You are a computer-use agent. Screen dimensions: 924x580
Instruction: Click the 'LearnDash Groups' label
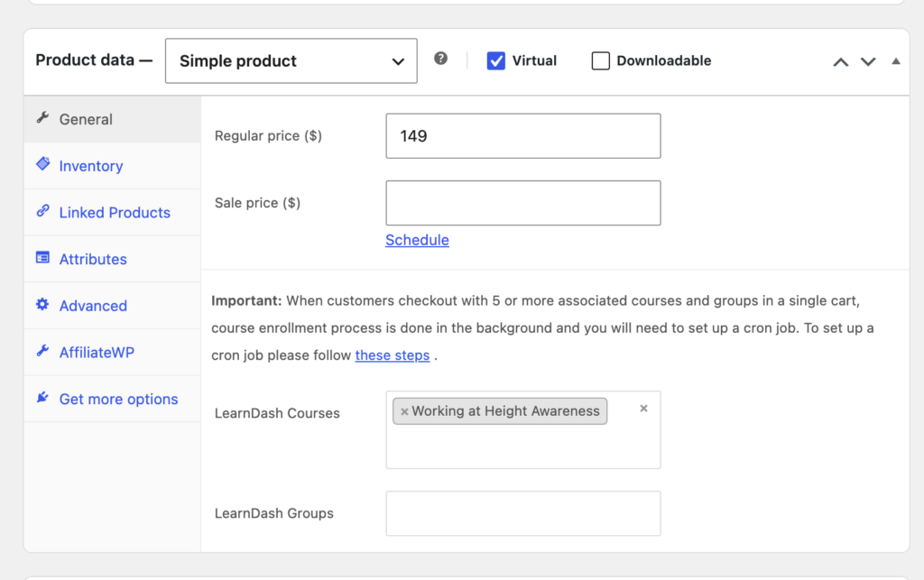274,513
